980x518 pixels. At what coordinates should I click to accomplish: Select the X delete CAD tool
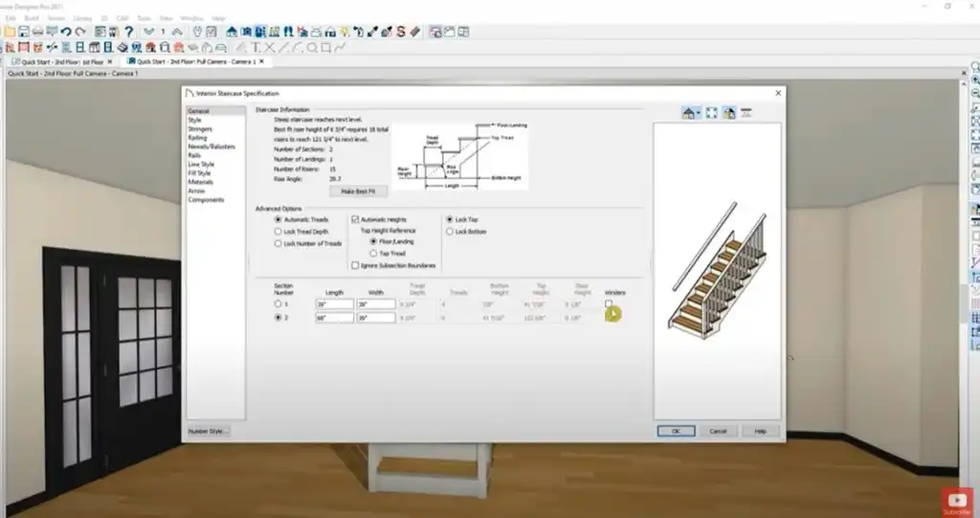point(269,48)
